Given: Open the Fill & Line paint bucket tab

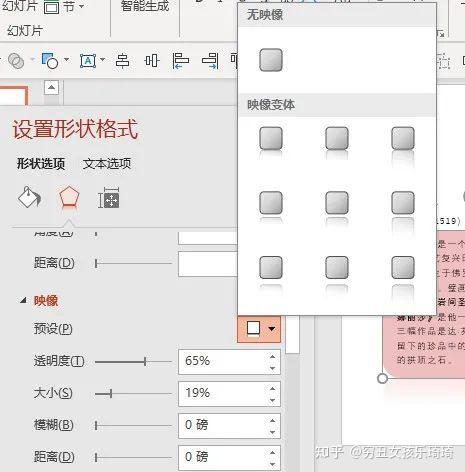Looking at the screenshot, I should point(29,198).
